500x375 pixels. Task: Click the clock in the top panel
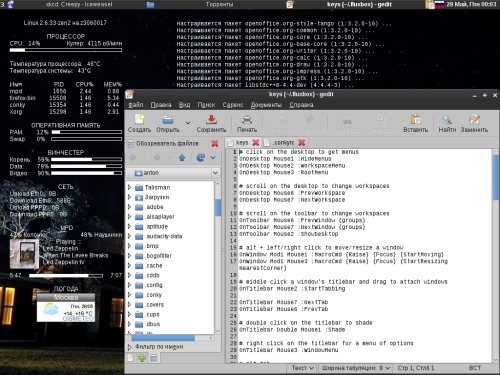[x=471, y=4]
